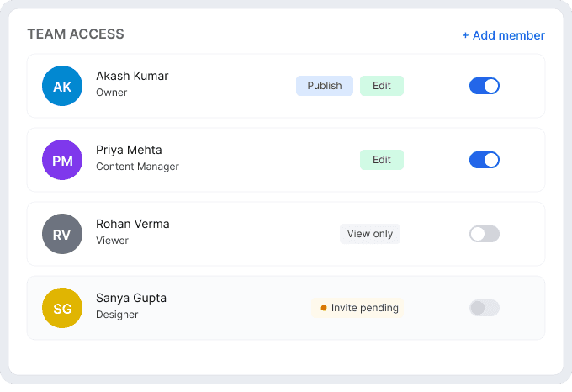Open the Sanya Gupta name label
The image size is (572, 392).
(131, 298)
